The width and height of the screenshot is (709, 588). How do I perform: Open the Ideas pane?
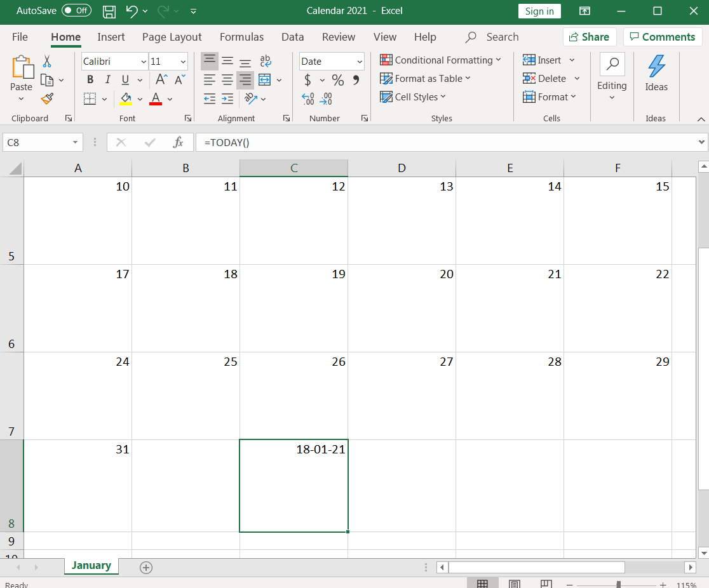[656, 74]
